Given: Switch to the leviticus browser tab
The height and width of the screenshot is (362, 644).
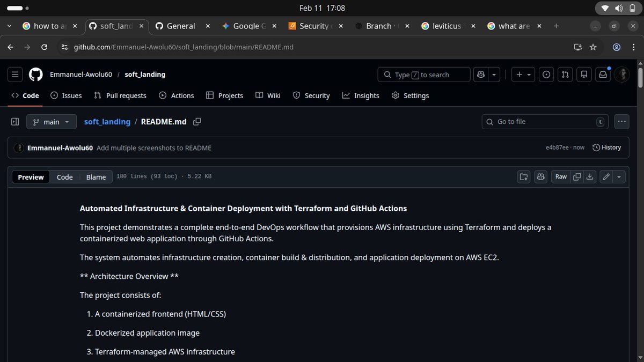Looking at the screenshot, I should coord(448,26).
